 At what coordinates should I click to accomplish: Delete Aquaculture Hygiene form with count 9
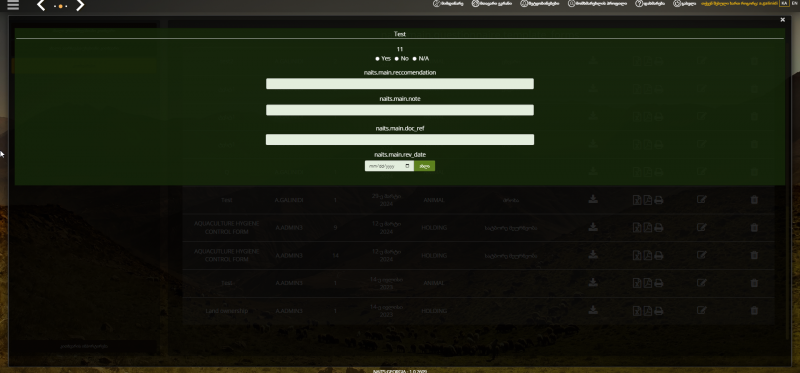(754, 227)
